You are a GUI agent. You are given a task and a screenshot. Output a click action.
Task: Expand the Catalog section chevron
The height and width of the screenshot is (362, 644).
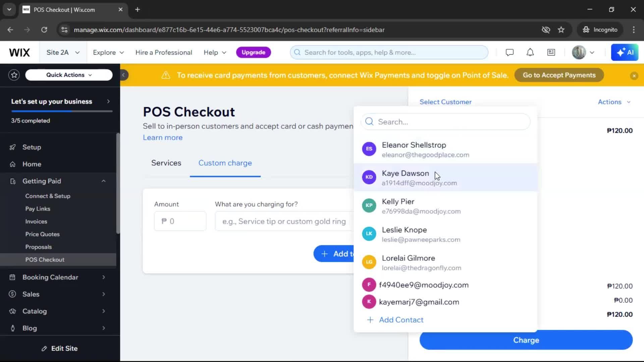pos(104,311)
